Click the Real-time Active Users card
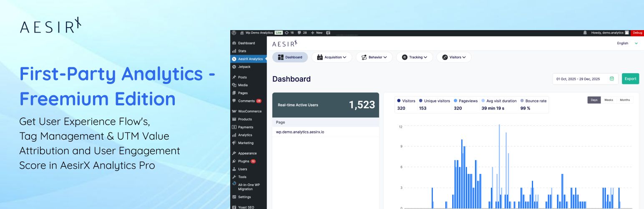The height and width of the screenshot is (209, 644). click(x=326, y=105)
